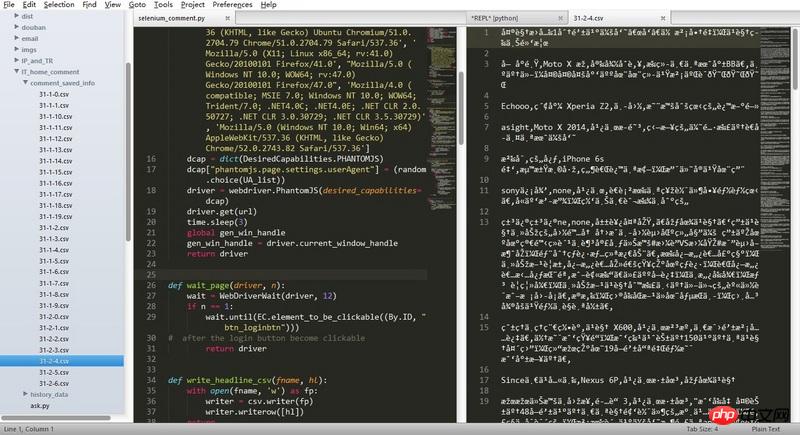Expand the dist folder arrow

click(14, 17)
